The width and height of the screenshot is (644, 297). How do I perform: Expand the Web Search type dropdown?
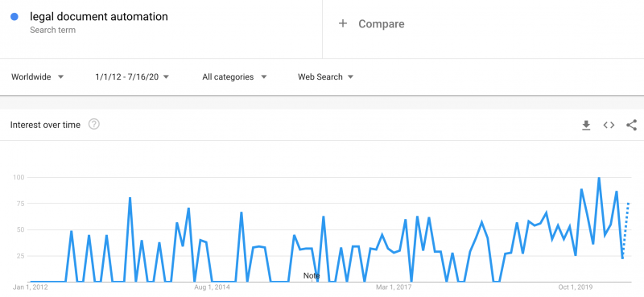click(x=325, y=76)
